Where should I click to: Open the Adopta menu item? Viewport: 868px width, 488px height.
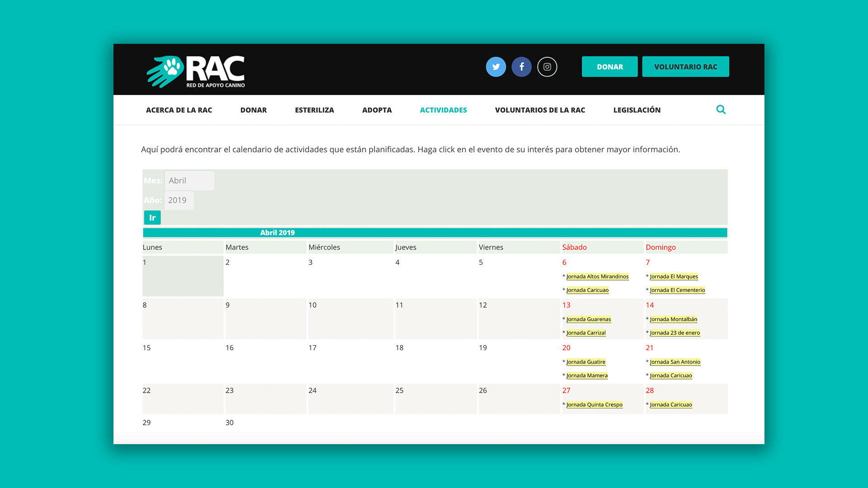[377, 110]
